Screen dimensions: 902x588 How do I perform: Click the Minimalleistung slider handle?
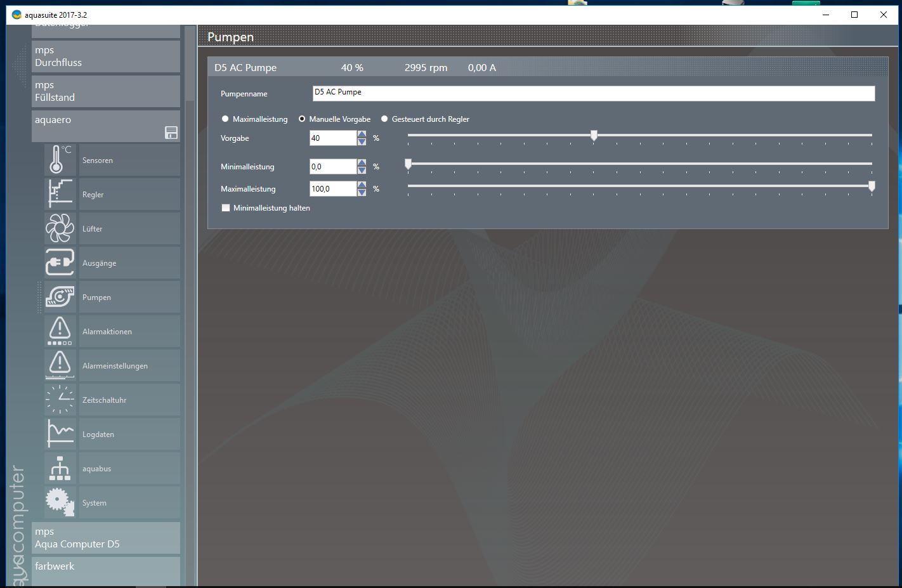click(408, 164)
